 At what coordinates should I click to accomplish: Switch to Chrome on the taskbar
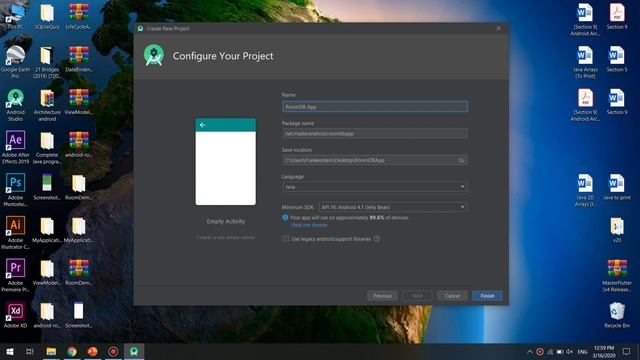(x=72, y=351)
